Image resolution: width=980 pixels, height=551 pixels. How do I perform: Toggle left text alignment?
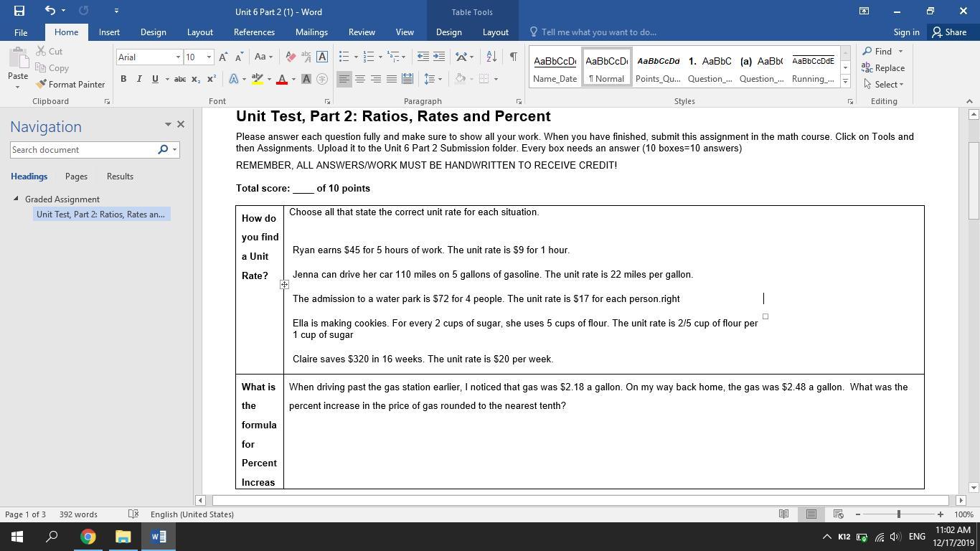point(344,79)
